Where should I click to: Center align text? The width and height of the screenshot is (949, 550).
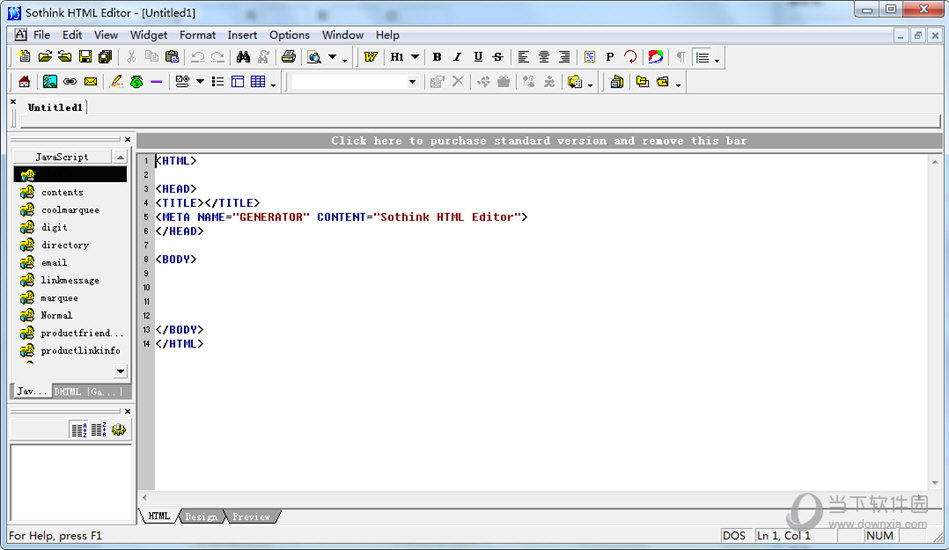pos(543,57)
